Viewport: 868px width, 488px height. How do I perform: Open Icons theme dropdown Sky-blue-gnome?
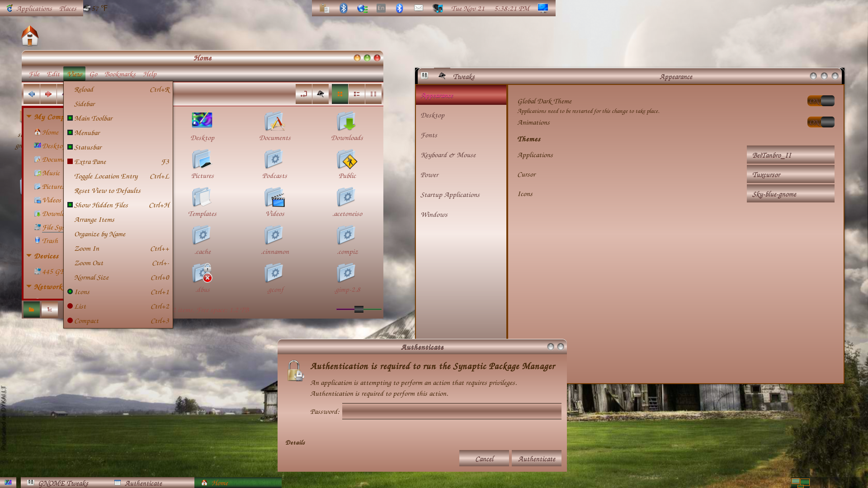coord(790,194)
